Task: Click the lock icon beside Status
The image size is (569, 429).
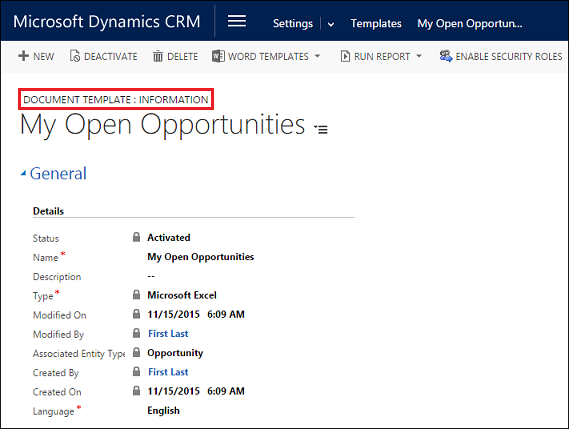Action: (x=136, y=237)
